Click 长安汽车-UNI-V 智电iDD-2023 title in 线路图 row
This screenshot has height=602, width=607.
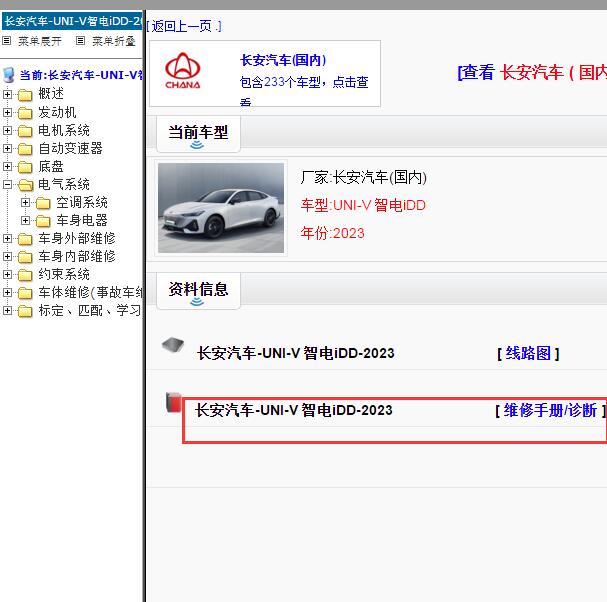[296, 353]
